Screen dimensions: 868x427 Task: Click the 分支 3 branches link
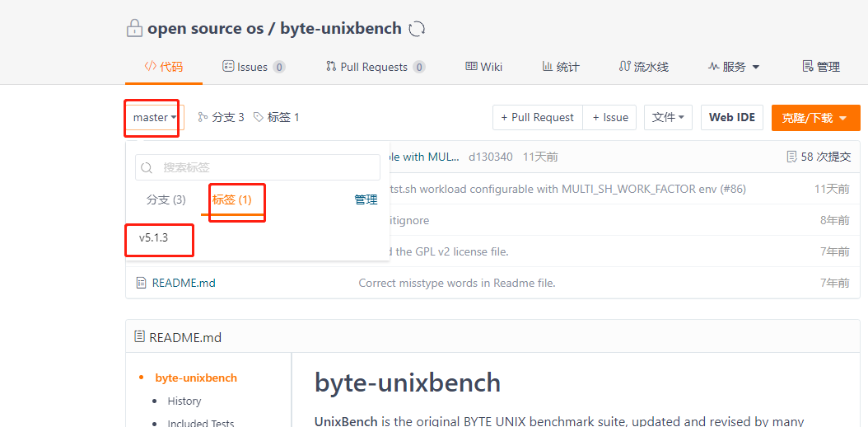tap(221, 117)
